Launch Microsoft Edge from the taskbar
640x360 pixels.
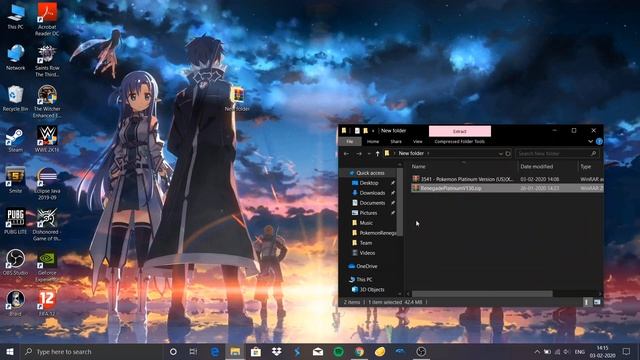(215, 351)
